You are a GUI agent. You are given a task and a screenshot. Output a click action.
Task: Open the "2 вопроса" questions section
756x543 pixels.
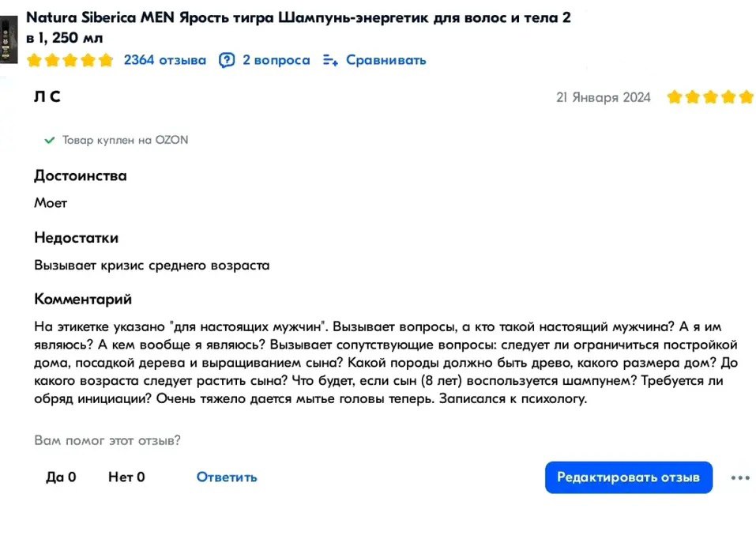276,60
